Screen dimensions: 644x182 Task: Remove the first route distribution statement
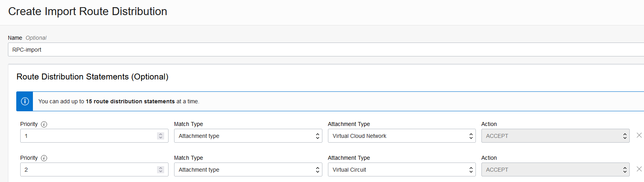pos(639,135)
